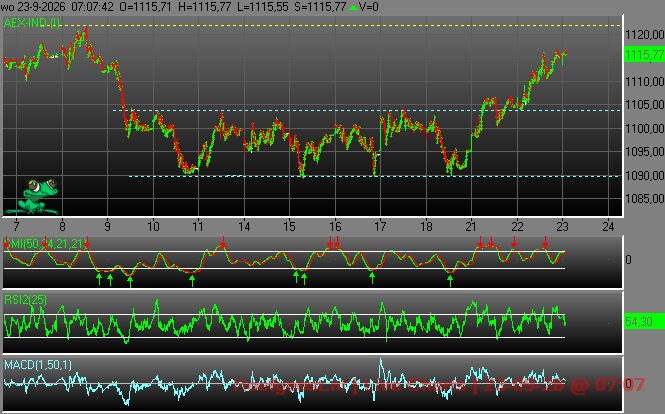The image size is (665, 414).
Task: Select the lower cyan dashed support line
Action: click(375, 176)
